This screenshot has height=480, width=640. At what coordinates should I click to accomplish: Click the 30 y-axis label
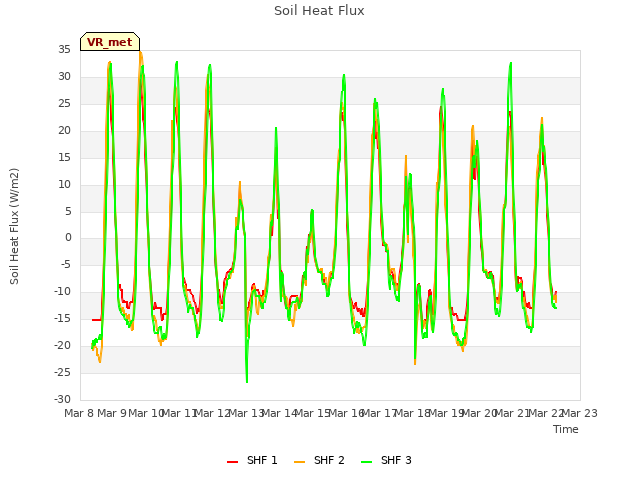pos(64,76)
